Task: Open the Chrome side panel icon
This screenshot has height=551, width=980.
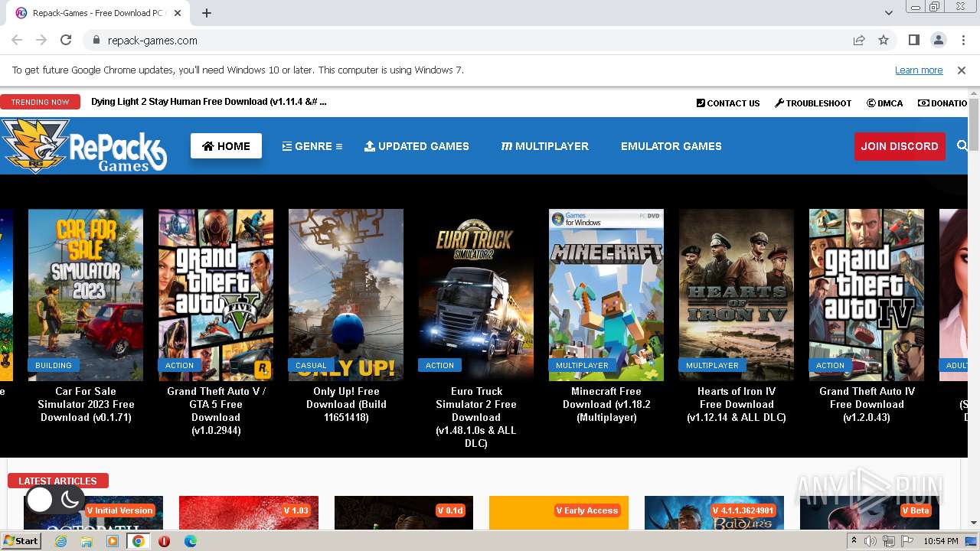Action: coord(914,41)
